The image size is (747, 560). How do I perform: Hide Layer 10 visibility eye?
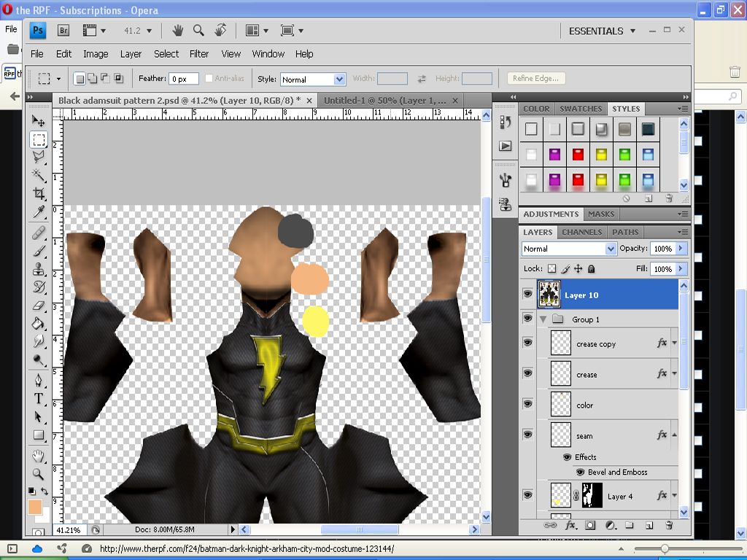point(527,294)
